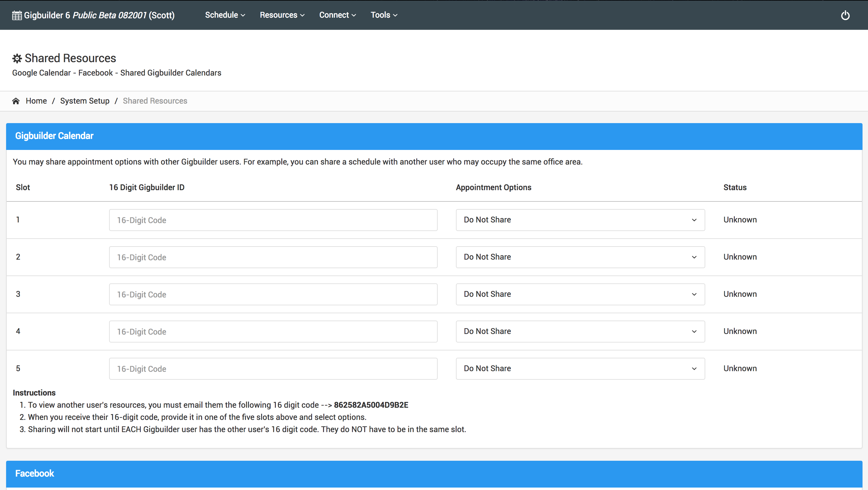Open System Setup breadcrumb link
Viewport: 868px width, 490px height.
[x=85, y=101]
